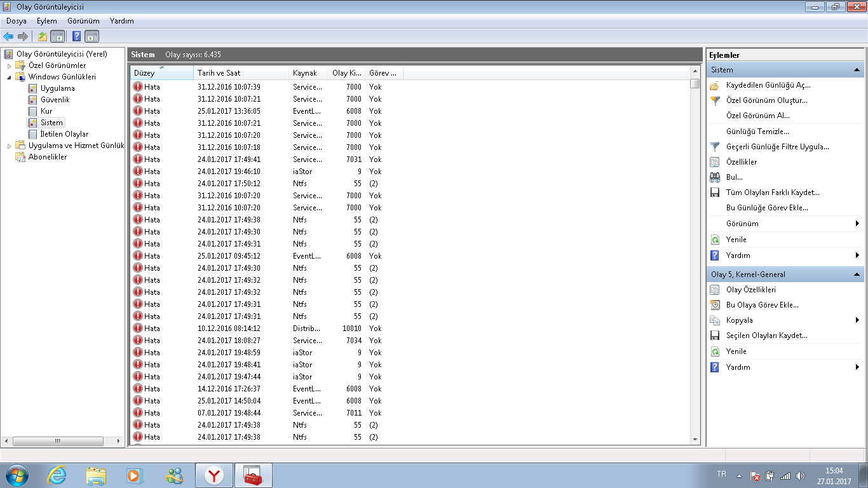This screenshot has height=488, width=868.
Task: Click Yardım in the Olay 5 section
Action: [x=738, y=367]
